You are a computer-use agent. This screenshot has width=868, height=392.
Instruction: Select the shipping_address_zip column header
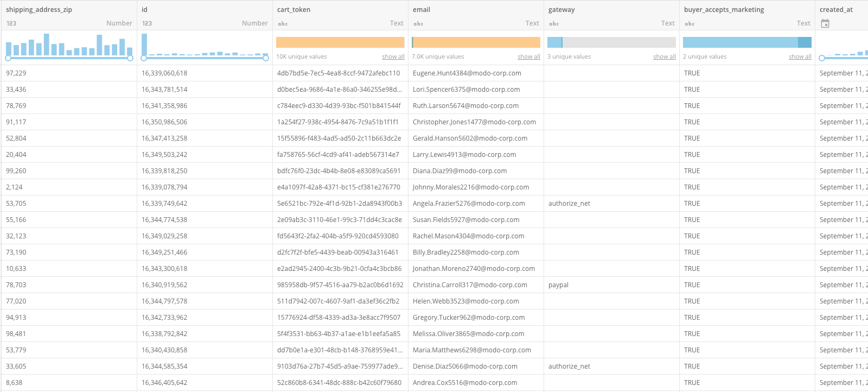tap(39, 10)
